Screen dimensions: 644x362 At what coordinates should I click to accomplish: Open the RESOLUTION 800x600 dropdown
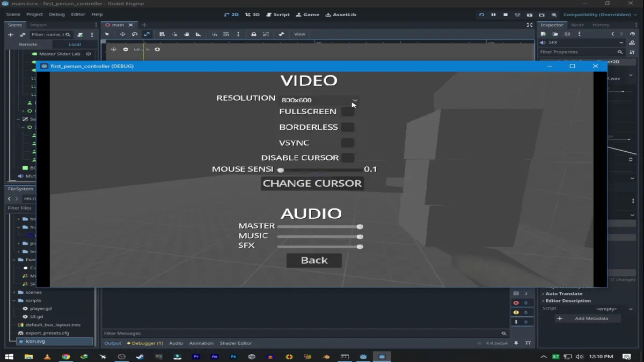click(x=319, y=100)
